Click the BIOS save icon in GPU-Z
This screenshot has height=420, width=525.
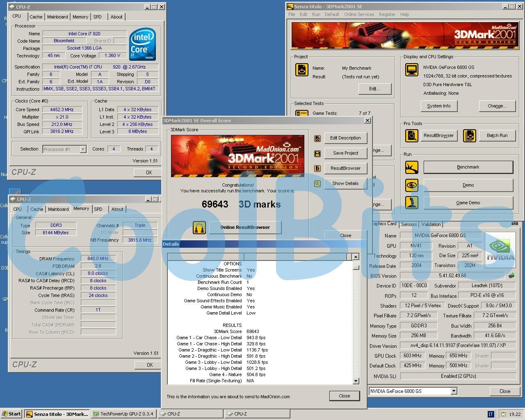pos(511,276)
